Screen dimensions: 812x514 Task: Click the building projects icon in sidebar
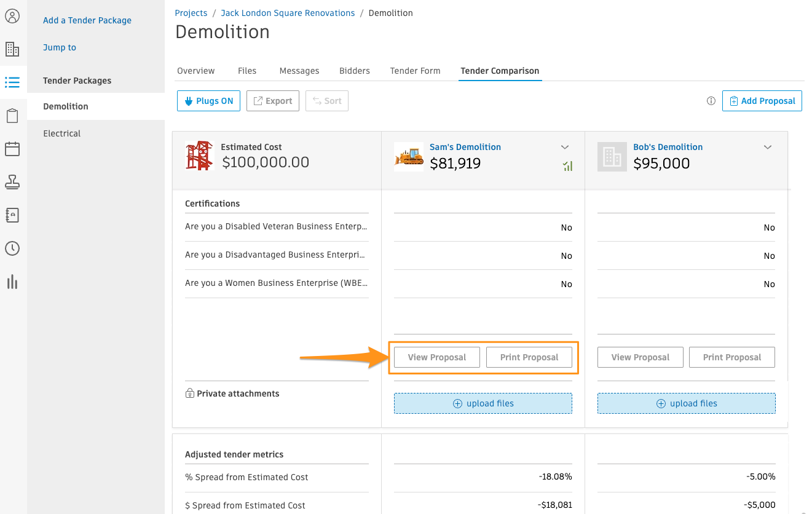12,49
